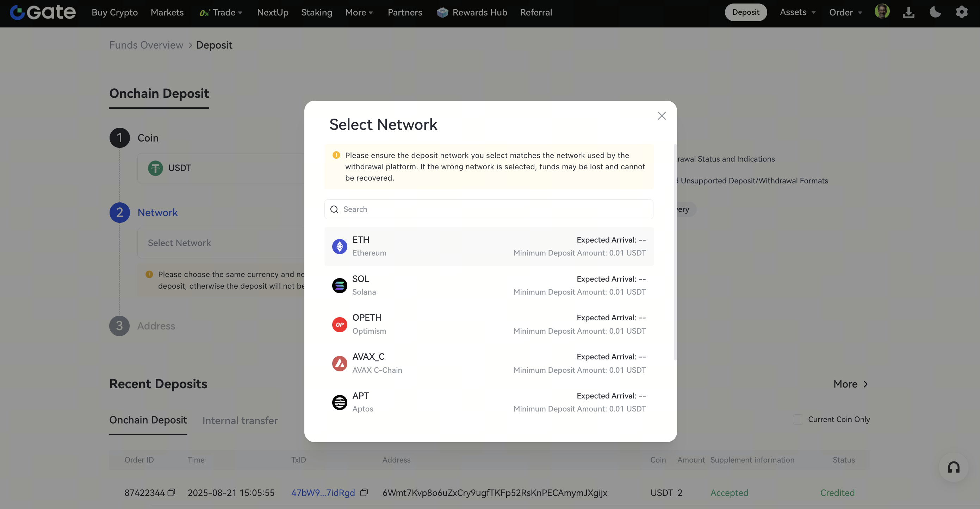Expand the Order dropdown menu
Image resolution: width=980 pixels, height=509 pixels.
coord(845,12)
